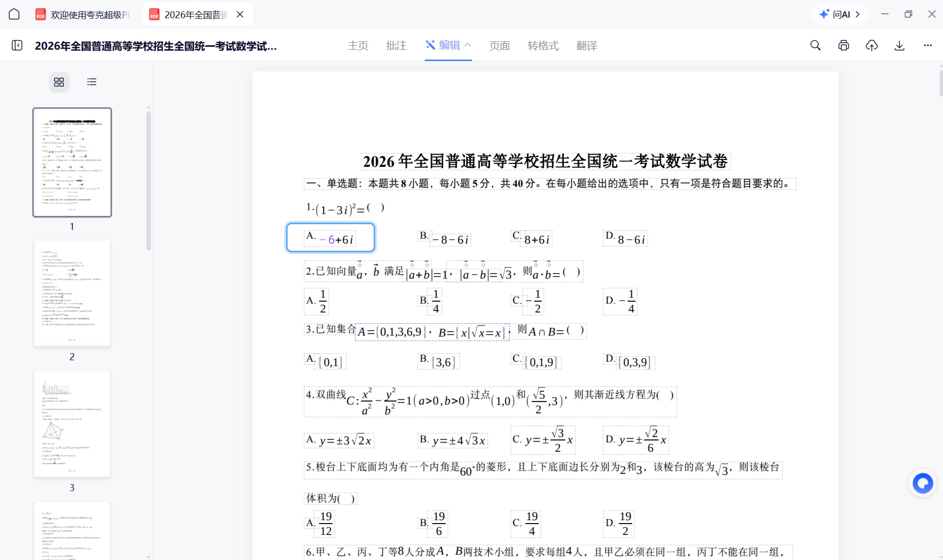
Task: Click question 3 option D. {0,3,9}
Action: click(629, 361)
